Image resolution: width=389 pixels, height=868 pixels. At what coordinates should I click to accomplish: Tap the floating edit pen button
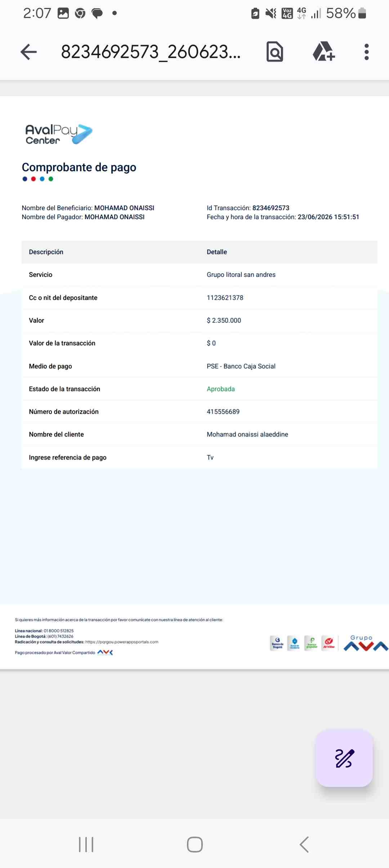[x=344, y=758]
